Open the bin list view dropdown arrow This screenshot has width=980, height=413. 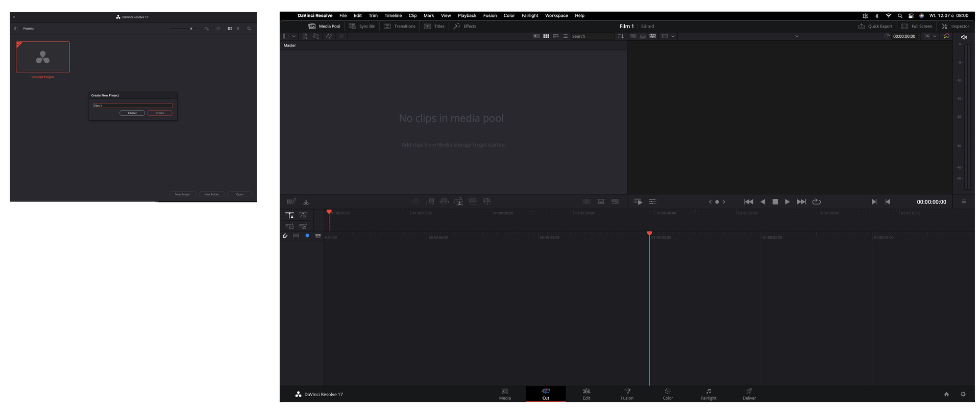coord(293,36)
